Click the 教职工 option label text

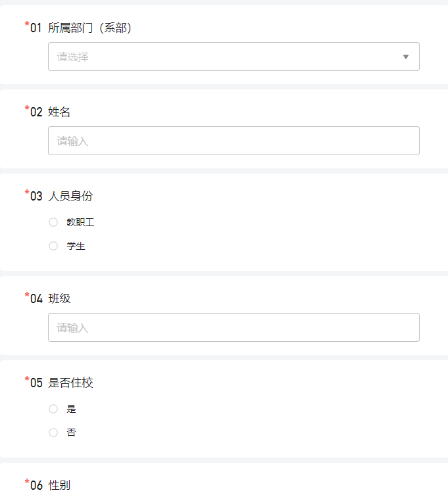(80, 222)
